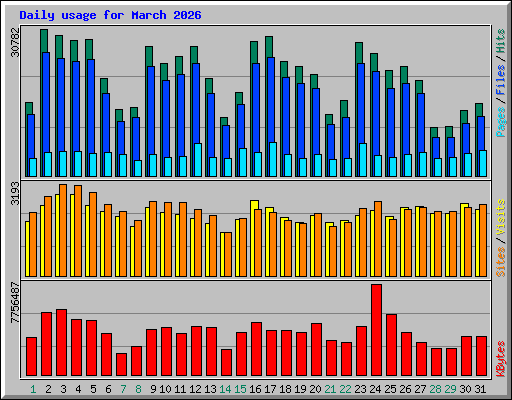Select day label 31 on the axis

(480, 389)
